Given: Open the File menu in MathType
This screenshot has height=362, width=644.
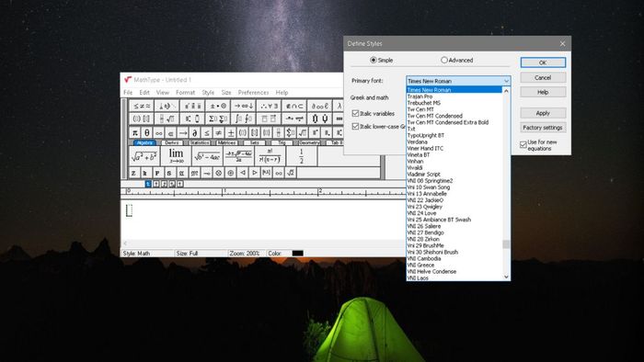Looking at the screenshot, I should pyautogui.click(x=128, y=93).
